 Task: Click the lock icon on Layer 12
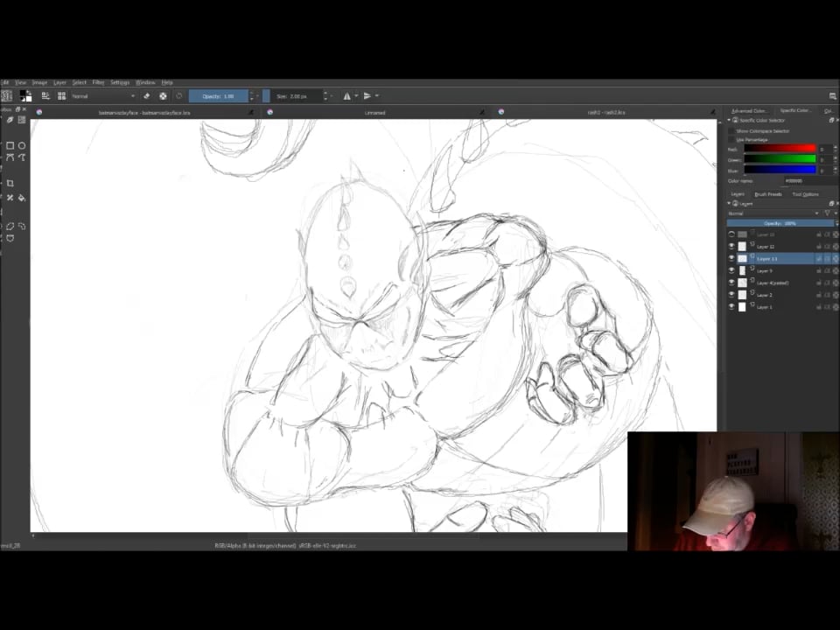pyautogui.click(x=819, y=247)
